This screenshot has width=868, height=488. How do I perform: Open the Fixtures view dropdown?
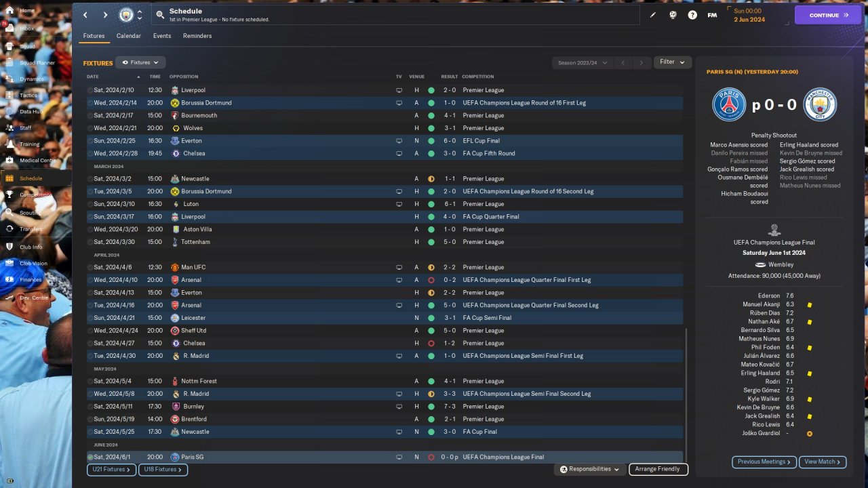[x=140, y=62]
